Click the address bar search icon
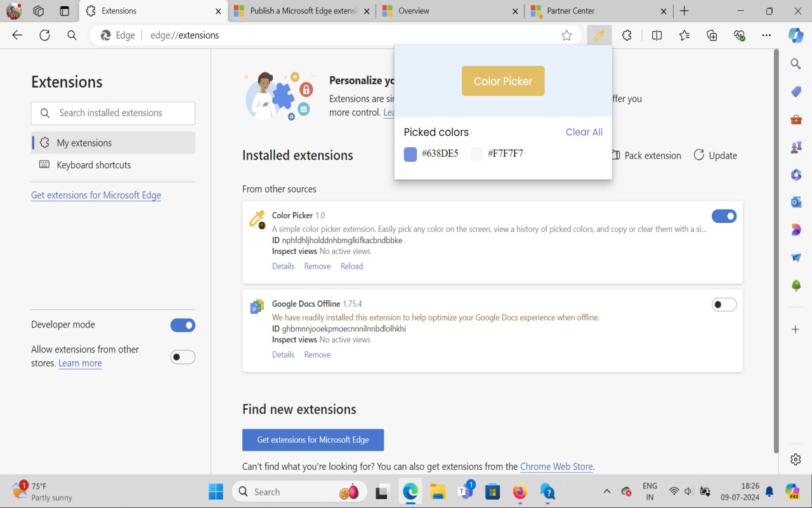 tap(72, 36)
